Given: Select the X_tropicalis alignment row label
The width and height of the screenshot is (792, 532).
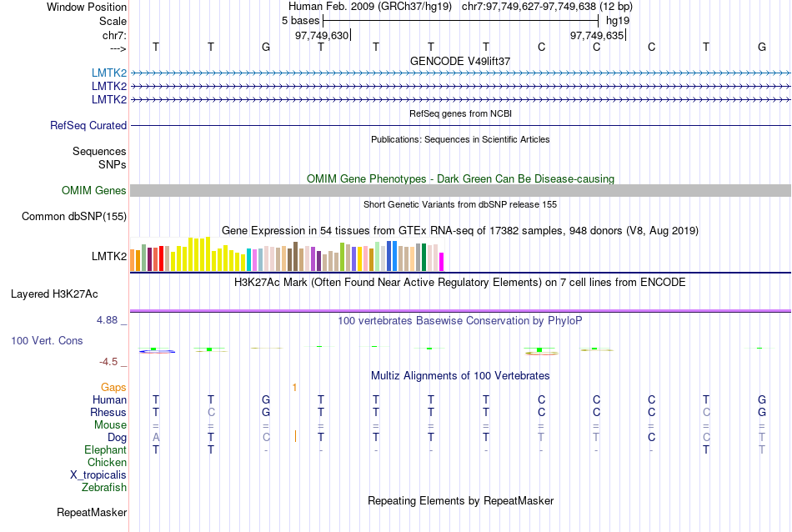Looking at the screenshot, I should [x=98, y=475].
